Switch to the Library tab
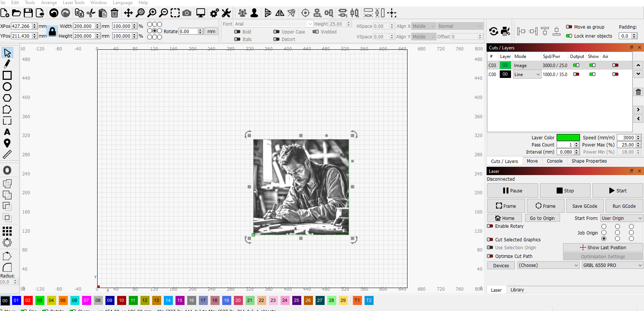Image resolution: width=644 pixels, height=311 pixels. coord(517,290)
